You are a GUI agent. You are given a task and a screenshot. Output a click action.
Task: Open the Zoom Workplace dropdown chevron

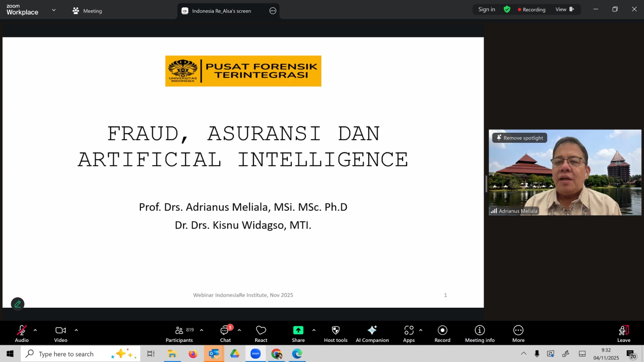point(54,10)
